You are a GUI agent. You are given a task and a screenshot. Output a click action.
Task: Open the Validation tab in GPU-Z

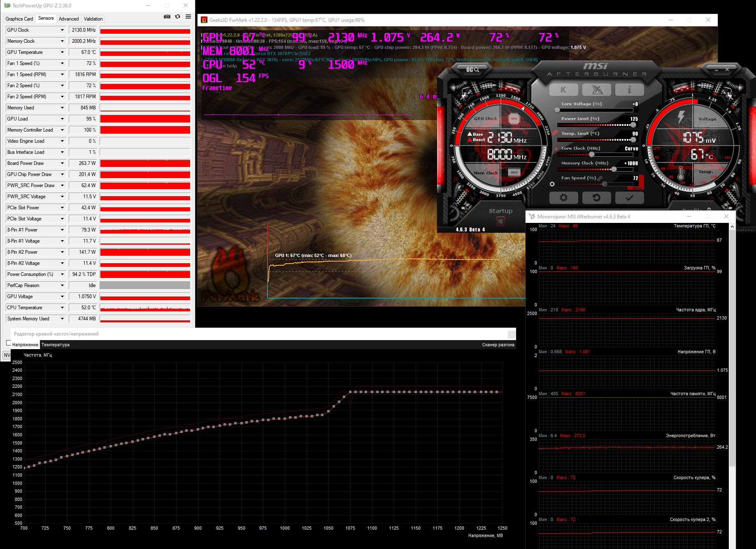point(93,19)
